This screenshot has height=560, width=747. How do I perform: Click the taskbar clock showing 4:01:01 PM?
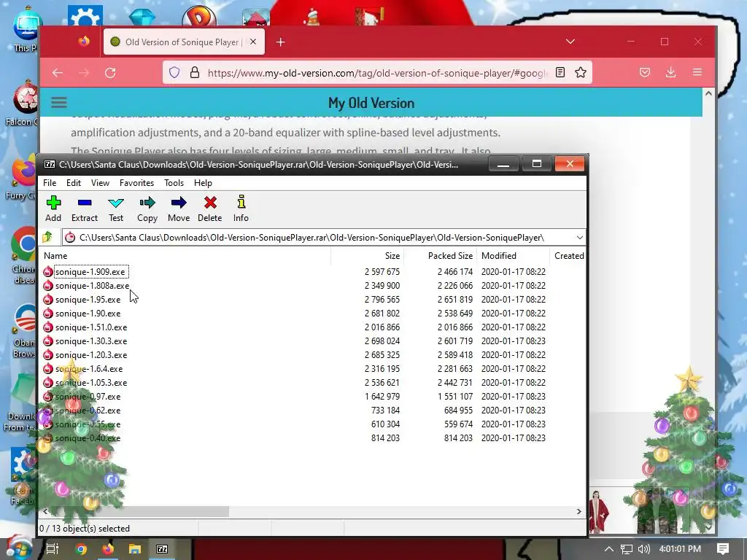(x=680, y=549)
